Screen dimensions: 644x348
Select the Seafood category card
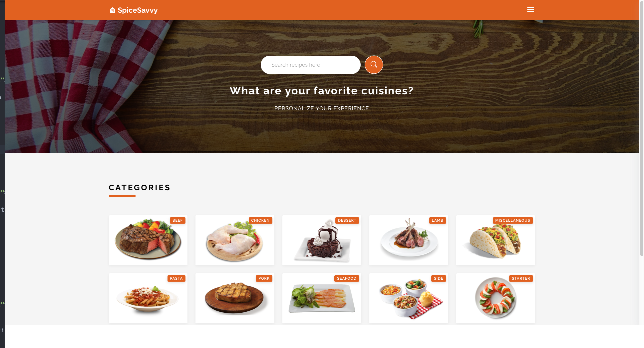322,298
